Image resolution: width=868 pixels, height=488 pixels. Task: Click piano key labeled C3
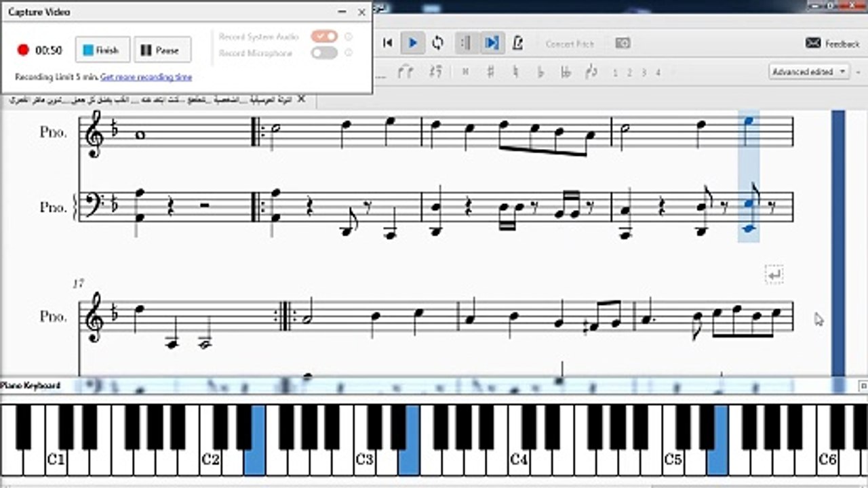(x=364, y=439)
